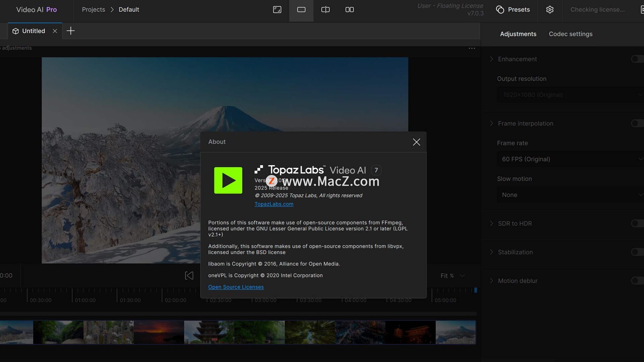Open the Fit % zoom dropdown
644x362 pixels.
pyautogui.click(x=452, y=276)
